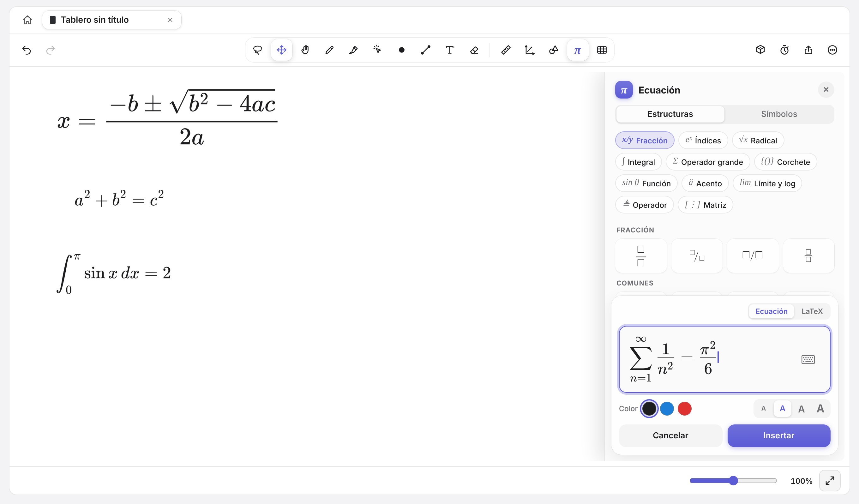Image resolution: width=859 pixels, height=504 pixels.
Task: Show the on-screen math keyboard
Action: point(808,359)
